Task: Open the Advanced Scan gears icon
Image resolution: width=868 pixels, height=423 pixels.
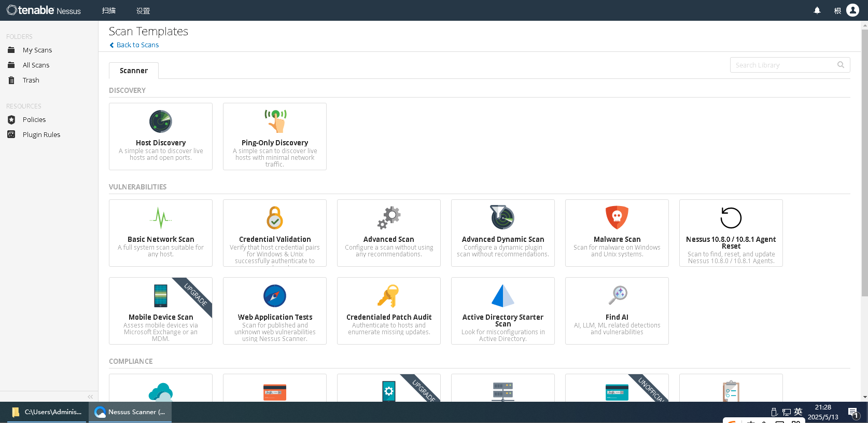Action: click(x=389, y=218)
